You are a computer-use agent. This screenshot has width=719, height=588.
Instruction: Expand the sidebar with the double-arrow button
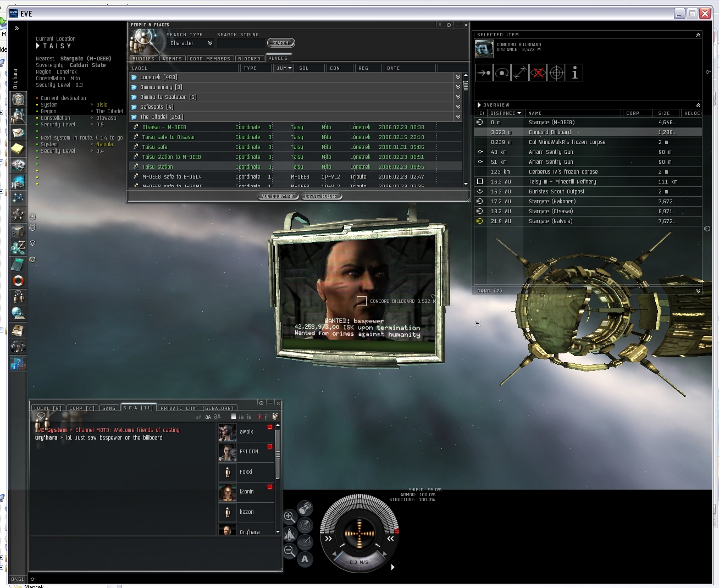(x=17, y=29)
